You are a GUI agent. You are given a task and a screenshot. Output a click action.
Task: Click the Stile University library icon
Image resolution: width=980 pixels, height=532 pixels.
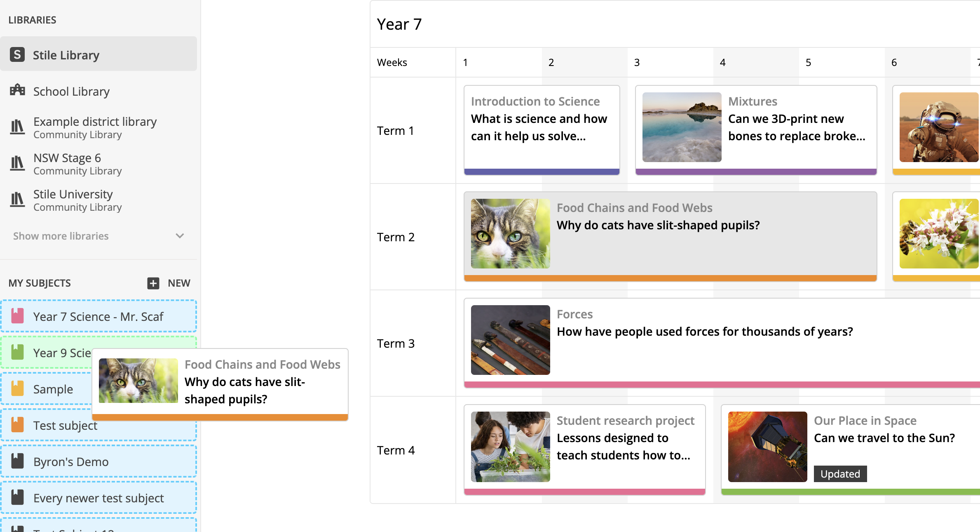tap(17, 199)
